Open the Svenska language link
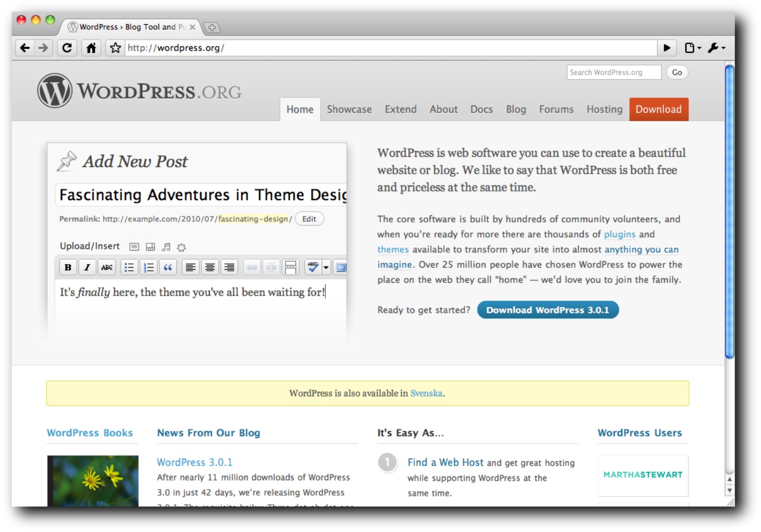Image resolution: width=761 pixels, height=532 pixels. 426,393
